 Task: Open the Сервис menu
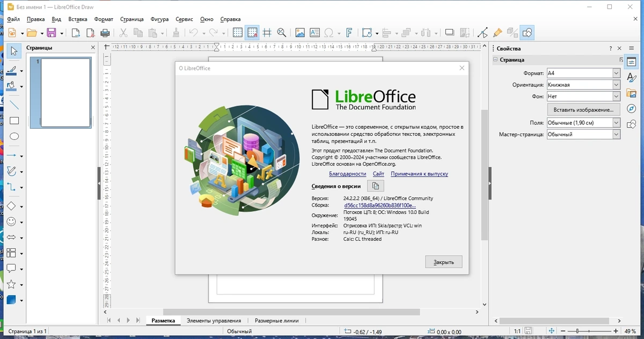pyautogui.click(x=185, y=19)
